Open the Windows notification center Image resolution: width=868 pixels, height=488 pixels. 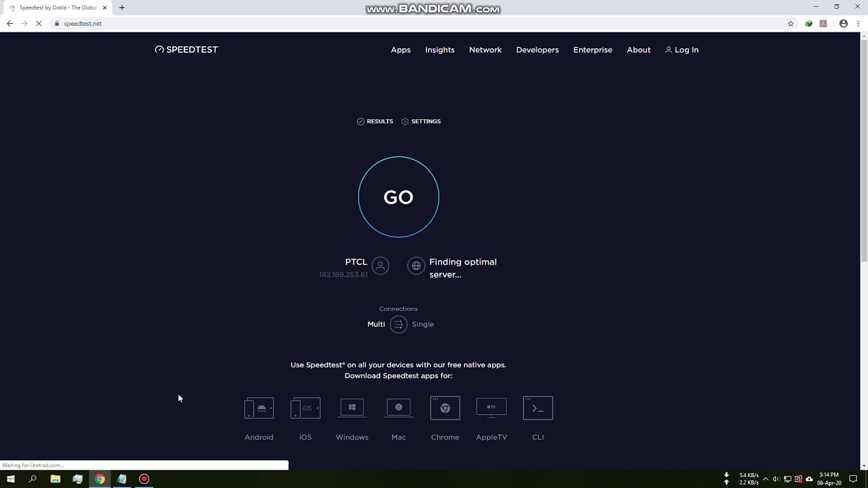[x=853, y=479]
